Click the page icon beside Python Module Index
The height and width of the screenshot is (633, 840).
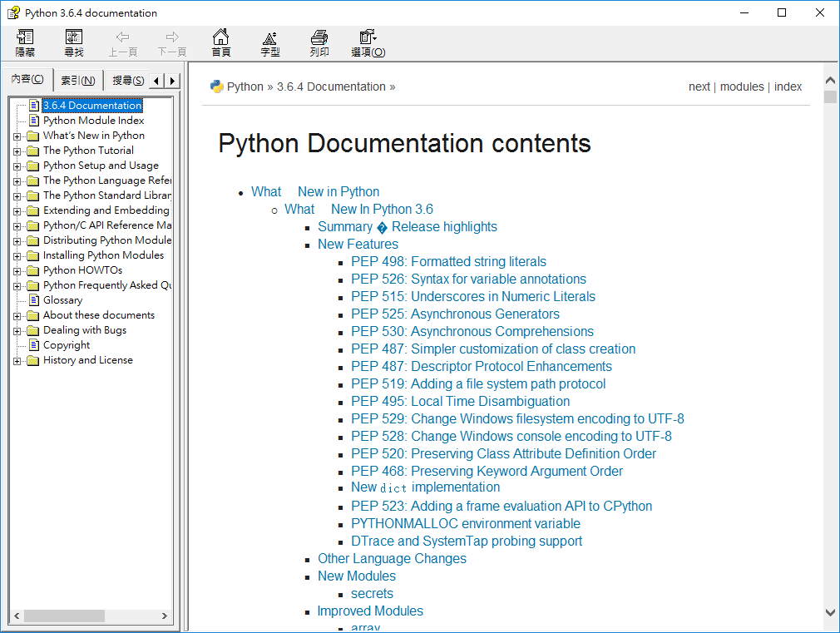[34, 120]
